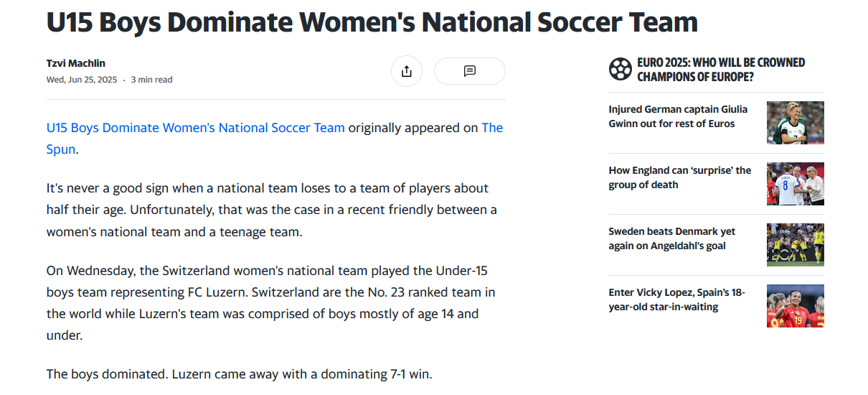Visit The Spun source link
The width and height of the screenshot is (868, 395).
pos(275,139)
